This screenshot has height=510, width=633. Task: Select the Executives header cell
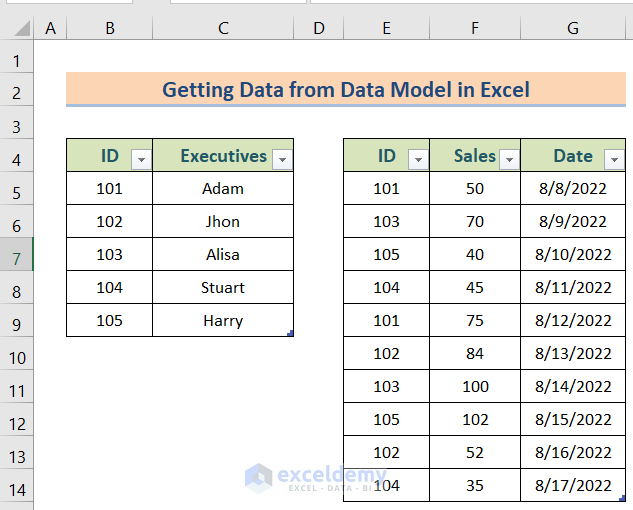214,156
